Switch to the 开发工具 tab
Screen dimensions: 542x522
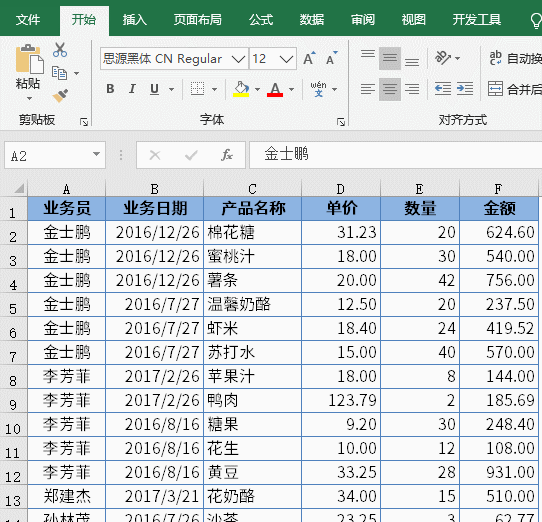477,20
